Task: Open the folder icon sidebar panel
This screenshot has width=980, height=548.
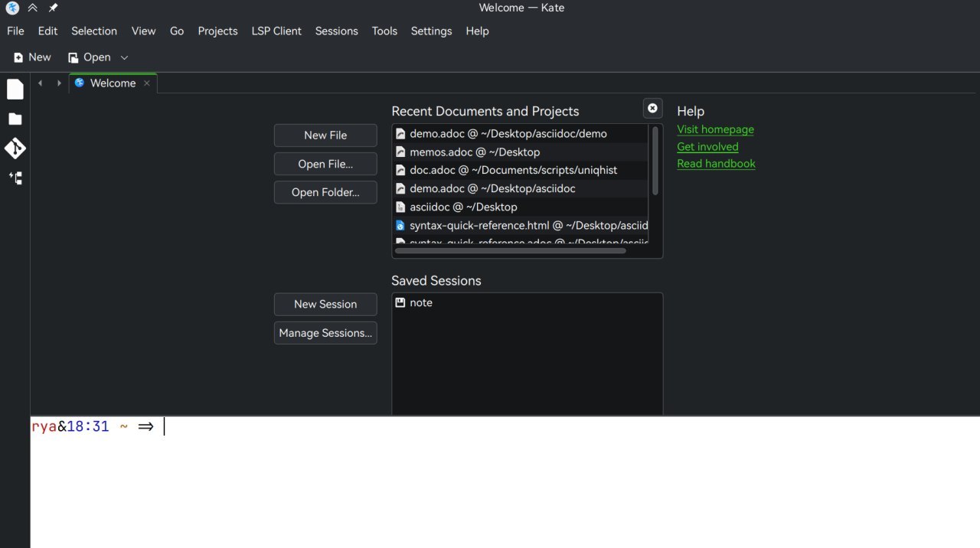Action: tap(15, 119)
